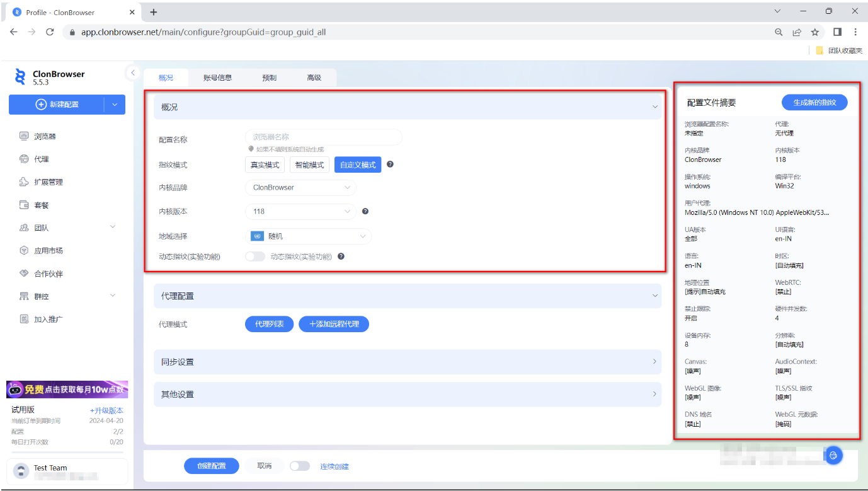Screen dimensions: 868x491
Task: Open the browser side panel icon
Action: [837, 32]
